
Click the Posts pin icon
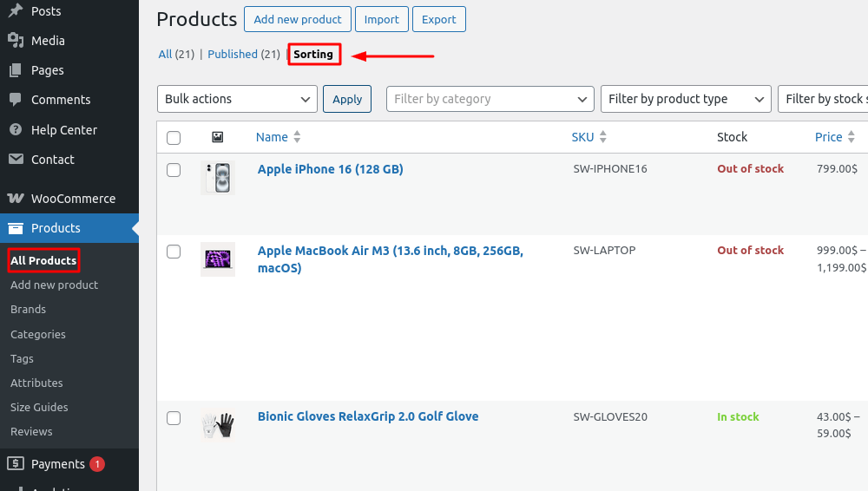tap(16, 10)
